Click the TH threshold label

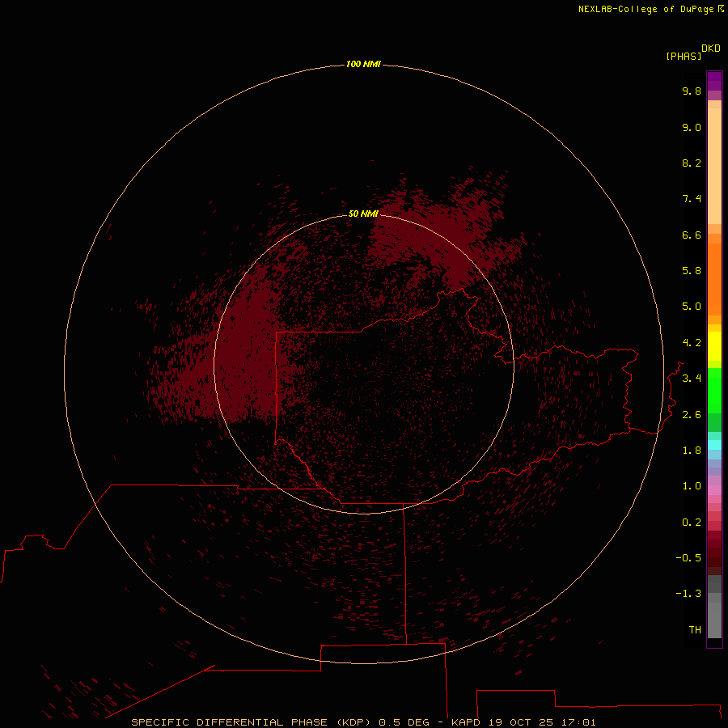[x=695, y=630]
